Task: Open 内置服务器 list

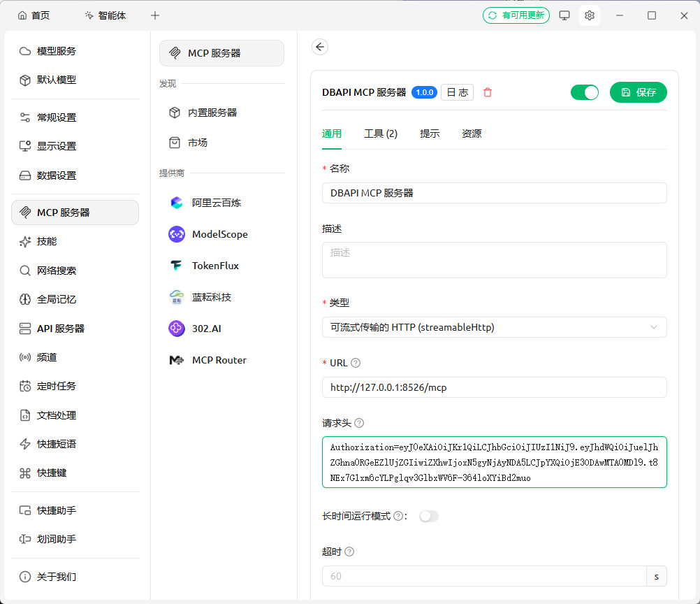Action: pos(222,113)
